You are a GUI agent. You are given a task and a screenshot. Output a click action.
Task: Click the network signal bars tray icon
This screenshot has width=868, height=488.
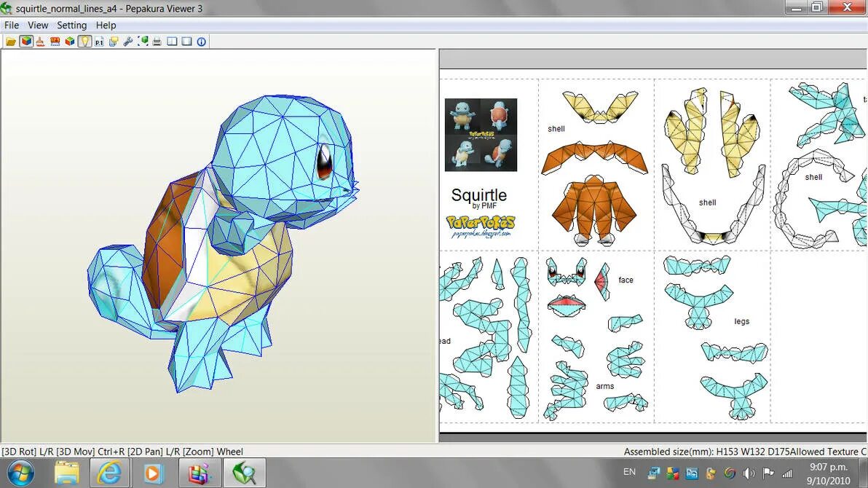(x=786, y=473)
